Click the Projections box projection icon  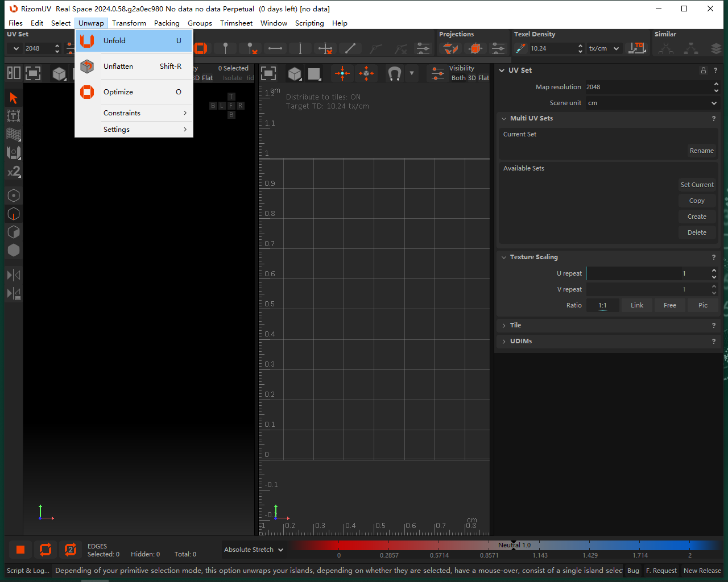click(x=475, y=48)
